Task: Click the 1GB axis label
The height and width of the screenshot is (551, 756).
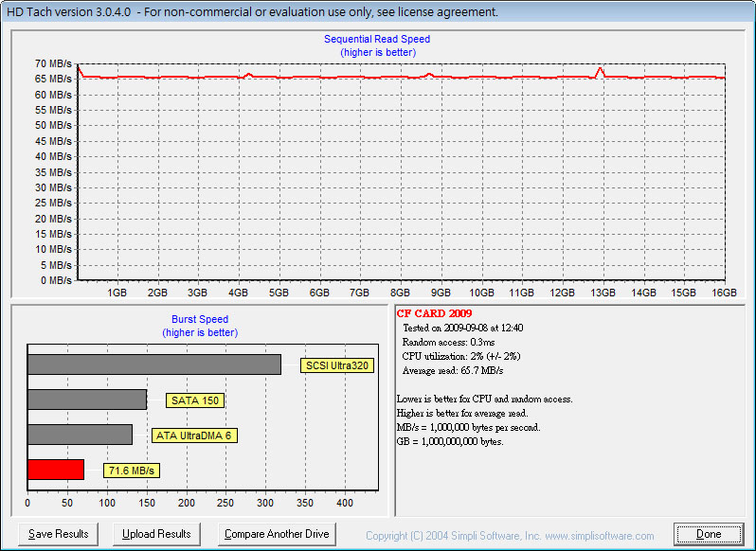Action: [117, 293]
